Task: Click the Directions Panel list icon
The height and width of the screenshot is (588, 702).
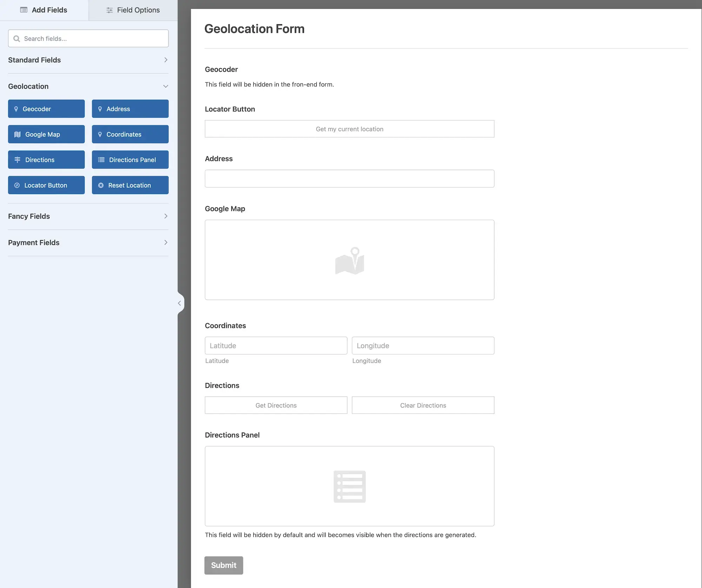Action: pos(101,160)
